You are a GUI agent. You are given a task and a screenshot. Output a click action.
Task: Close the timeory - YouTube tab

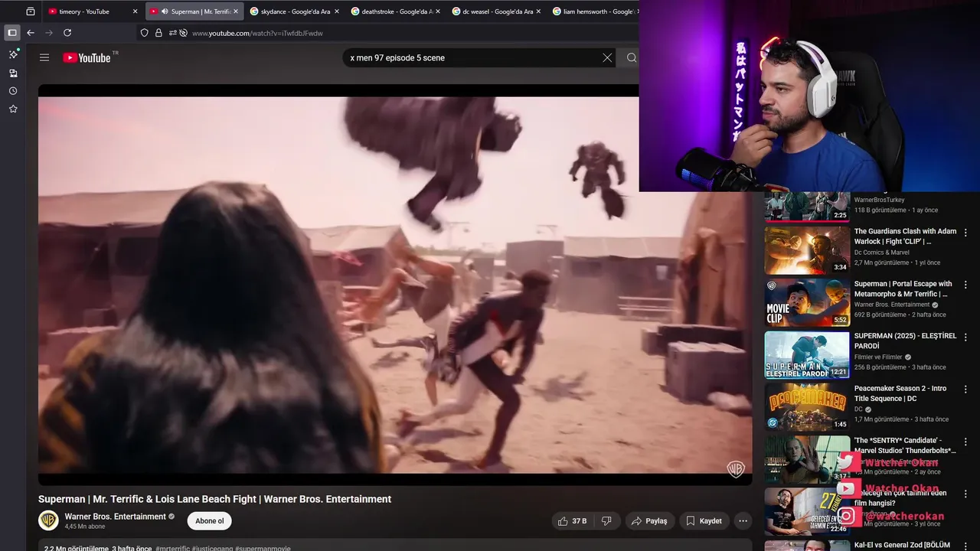(135, 11)
